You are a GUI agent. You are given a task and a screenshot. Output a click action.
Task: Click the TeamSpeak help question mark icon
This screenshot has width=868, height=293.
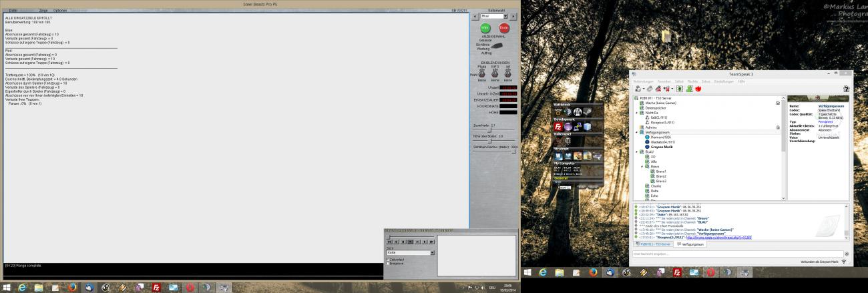coord(847,87)
